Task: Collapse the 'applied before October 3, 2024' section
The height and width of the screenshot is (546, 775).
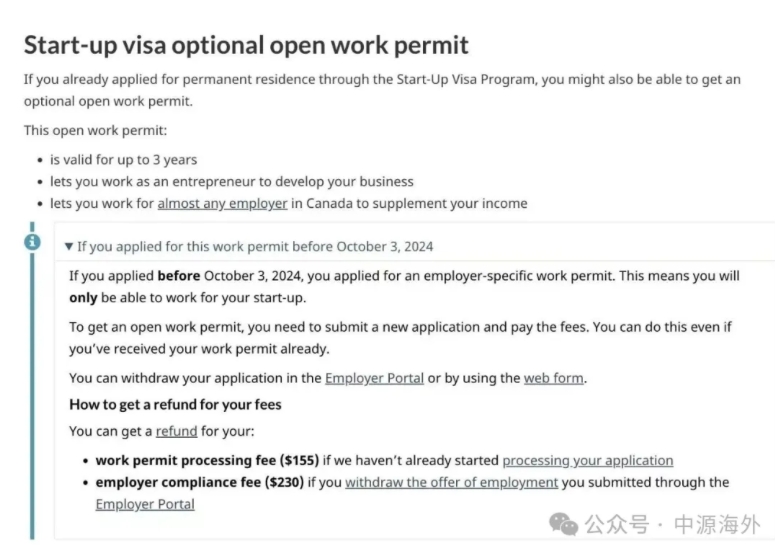Action: tap(69, 246)
